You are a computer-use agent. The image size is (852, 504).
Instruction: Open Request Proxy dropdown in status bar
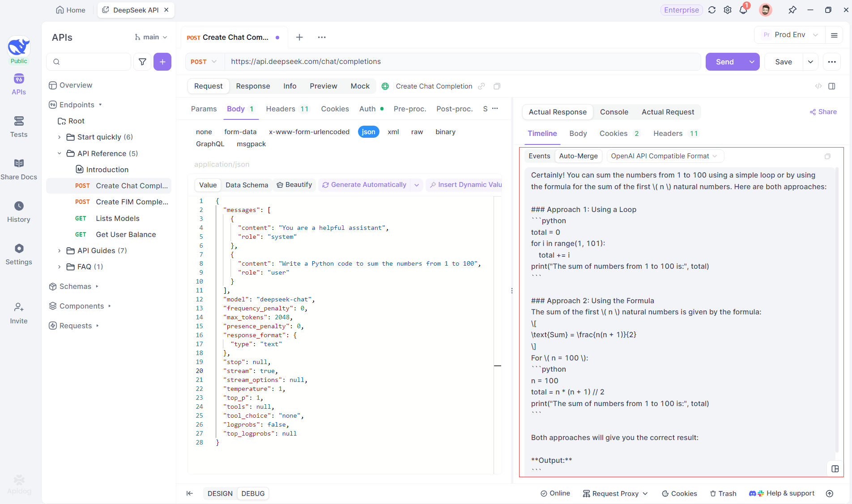(x=615, y=493)
